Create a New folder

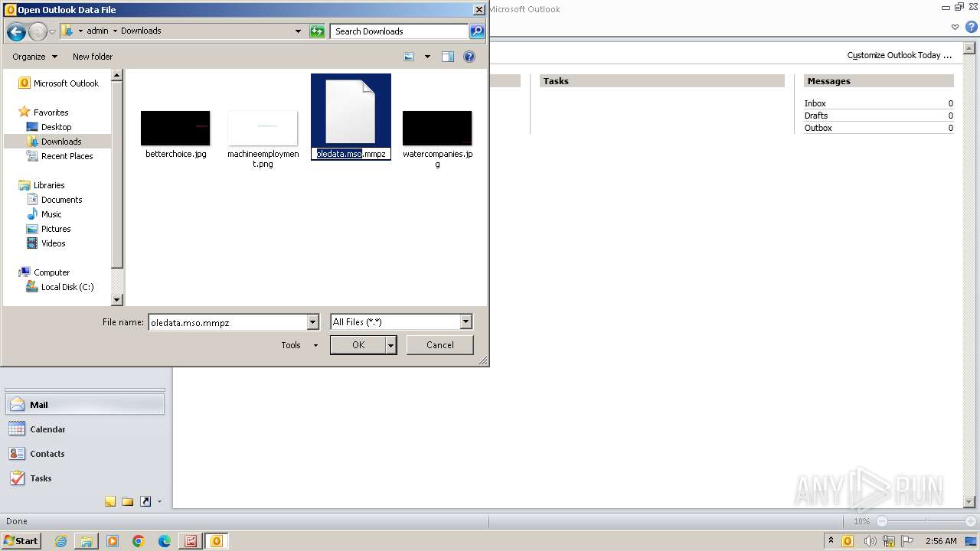coord(93,57)
